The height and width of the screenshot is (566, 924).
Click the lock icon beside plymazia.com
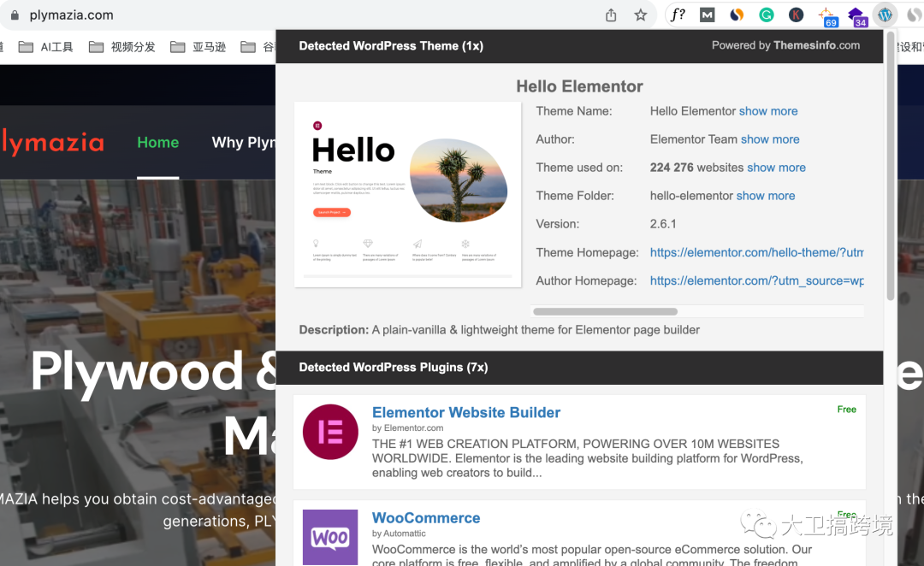[15, 15]
